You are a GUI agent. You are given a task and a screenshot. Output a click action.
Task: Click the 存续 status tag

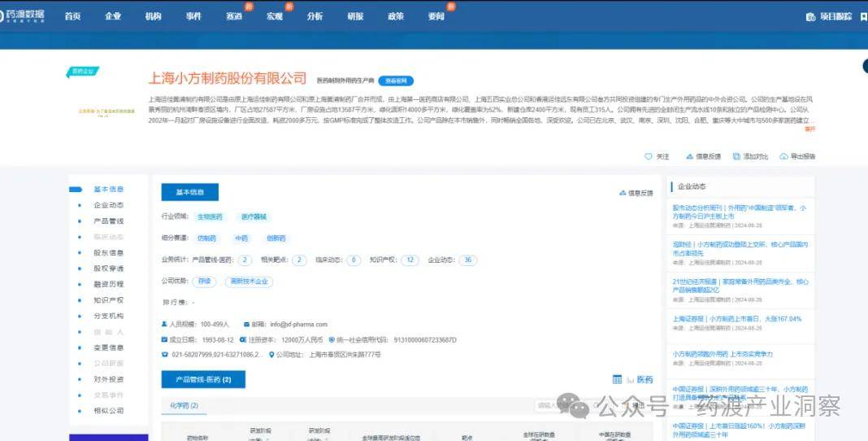(204, 282)
